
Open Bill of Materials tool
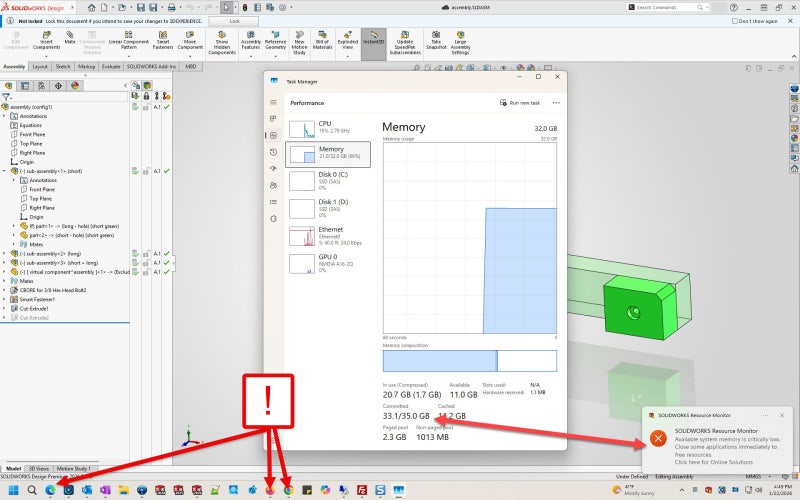click(322, 40)
